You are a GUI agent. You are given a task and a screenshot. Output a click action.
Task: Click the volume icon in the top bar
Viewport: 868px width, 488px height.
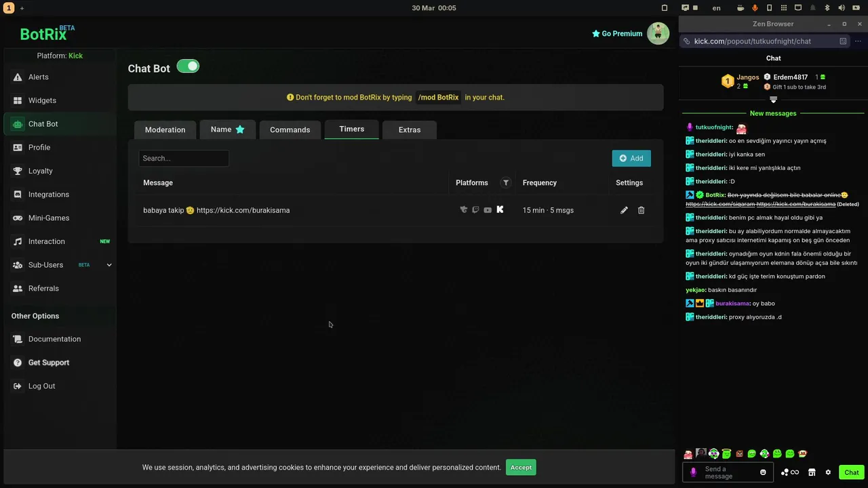click(x=842, y=8)
